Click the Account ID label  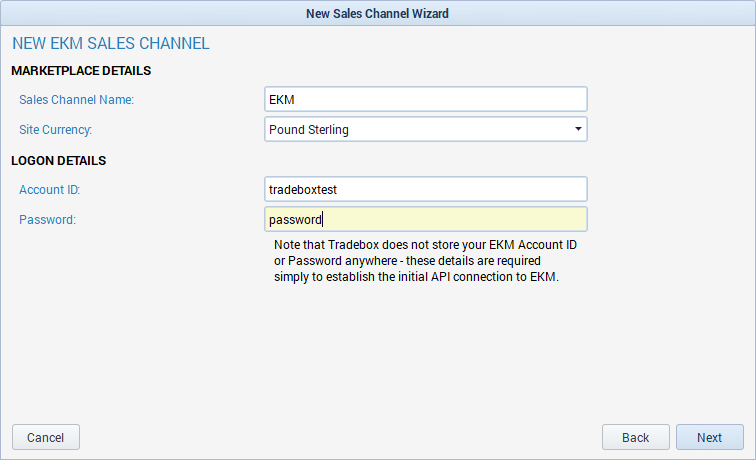pyautogui.click(x=49, y=190)
